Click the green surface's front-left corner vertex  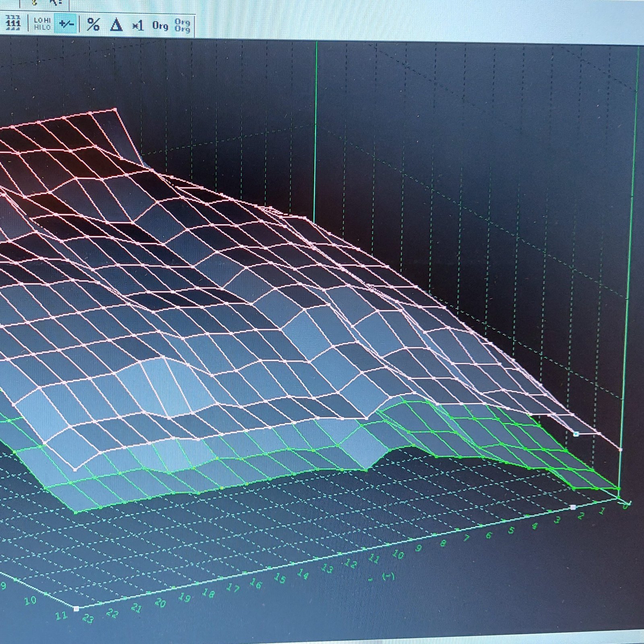[x=76, y=512]
